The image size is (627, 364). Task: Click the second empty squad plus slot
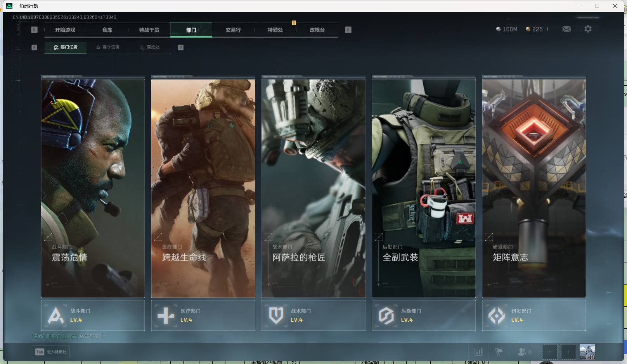coord(568,352)
